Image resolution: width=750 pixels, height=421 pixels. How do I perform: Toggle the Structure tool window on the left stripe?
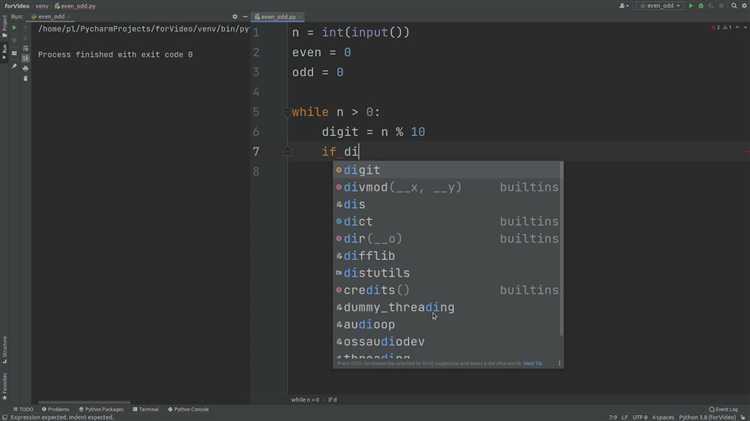[5, 350]
